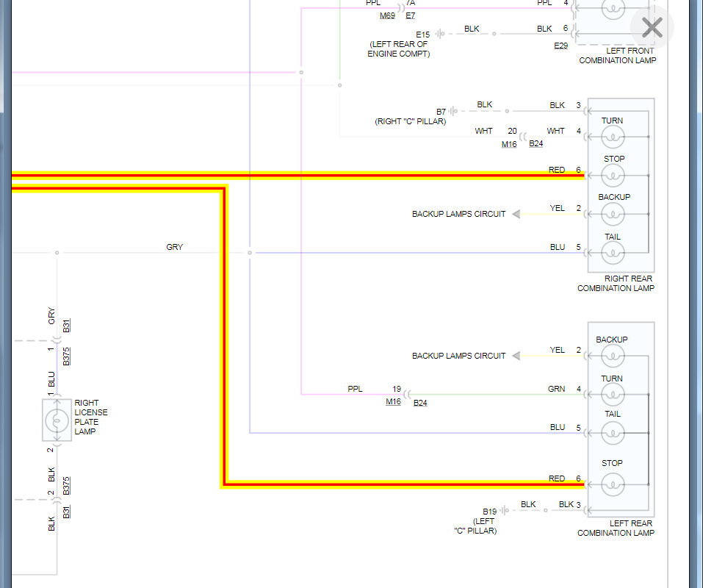Select the Right License Plate Lamp symbol

pos(57,420)
